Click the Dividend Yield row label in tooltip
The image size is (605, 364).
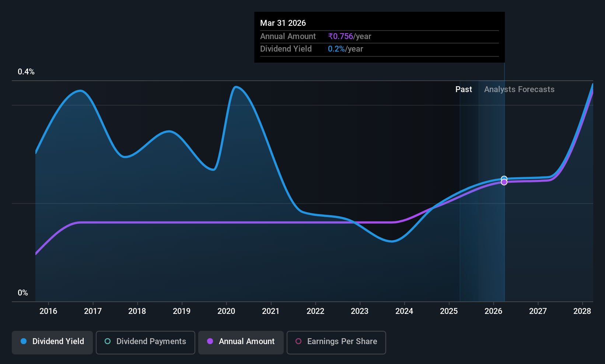286,49
